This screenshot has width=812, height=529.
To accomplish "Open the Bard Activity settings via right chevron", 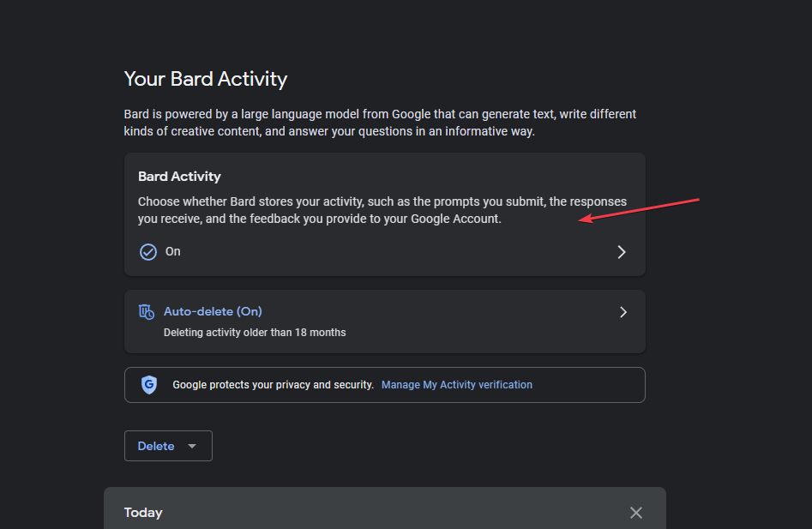I will pos(622,251).
